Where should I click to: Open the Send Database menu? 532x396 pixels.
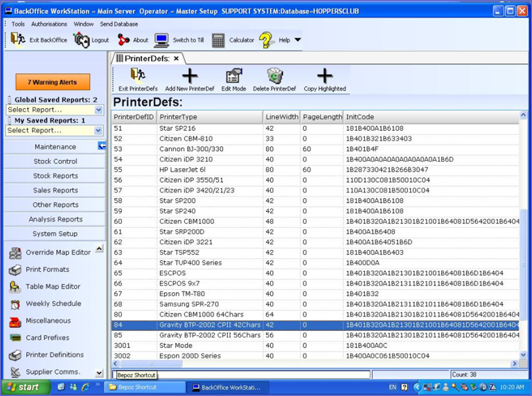coord(119,24)
